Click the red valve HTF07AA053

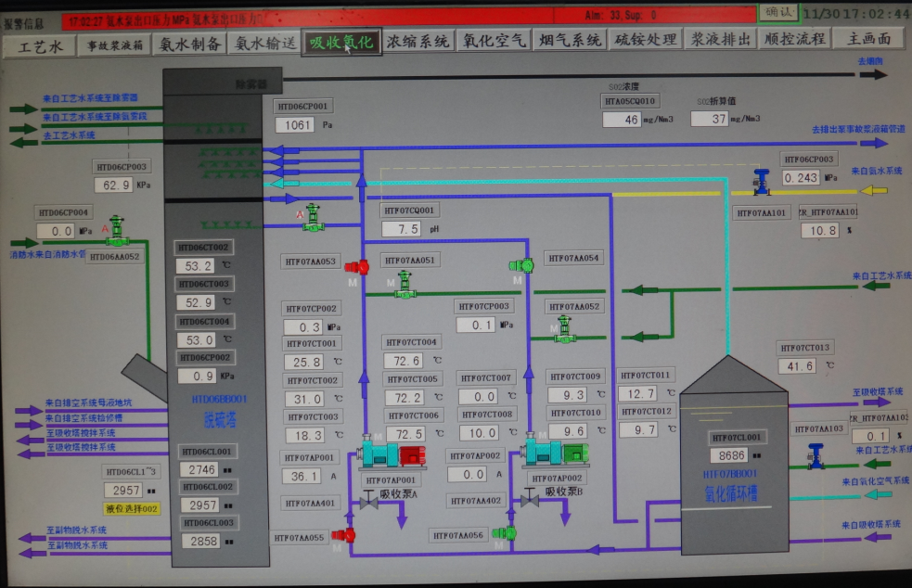point(358,267)
